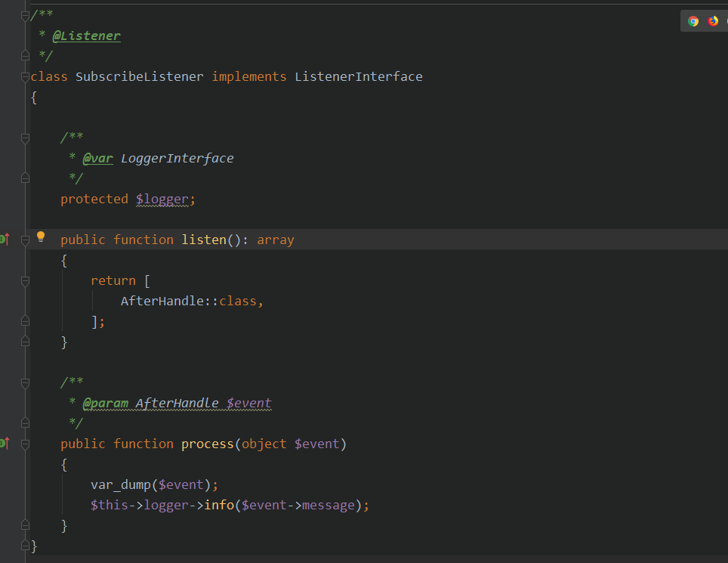Click fold end marker at process() closing brace

click(26, 525)
